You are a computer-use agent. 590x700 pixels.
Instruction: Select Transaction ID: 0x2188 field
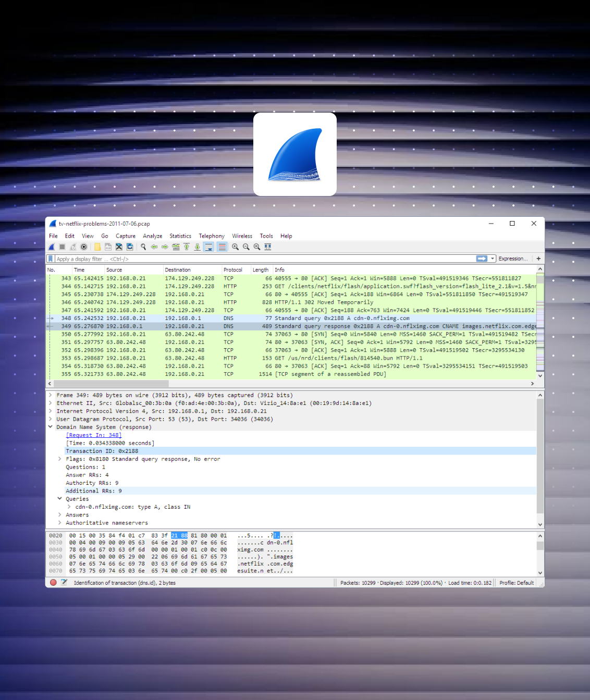click(300, 451)
